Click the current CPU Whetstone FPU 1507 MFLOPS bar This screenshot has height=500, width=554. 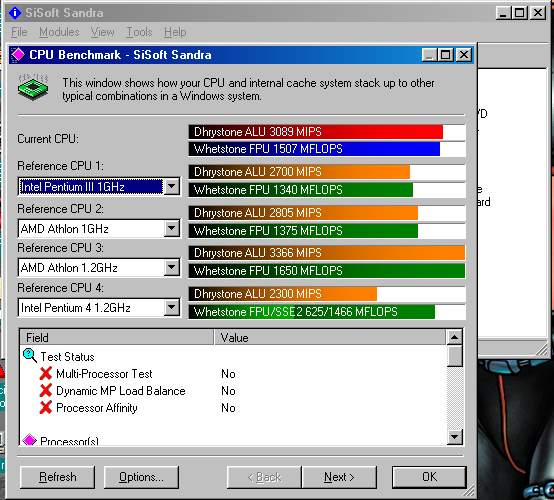click(327, 149)
